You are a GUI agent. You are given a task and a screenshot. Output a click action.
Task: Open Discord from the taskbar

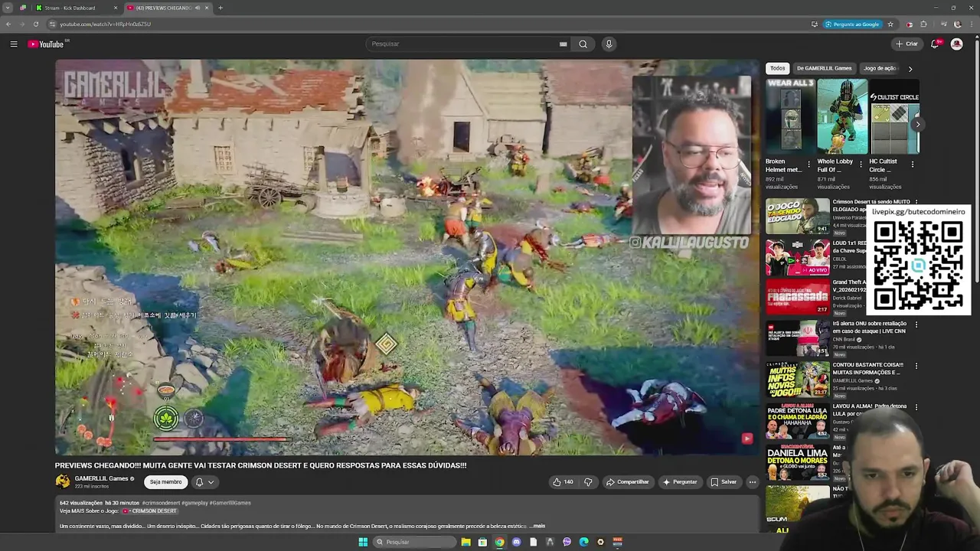pos(516,542)
